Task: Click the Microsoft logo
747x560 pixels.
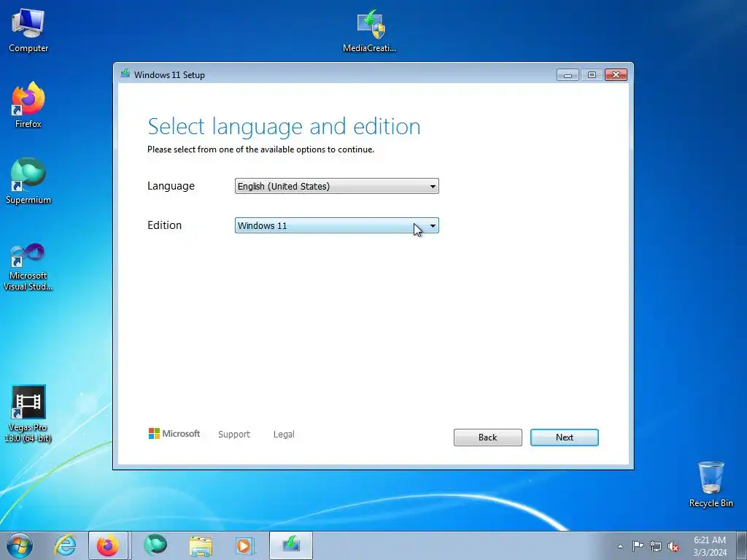Action: [174, 433]
